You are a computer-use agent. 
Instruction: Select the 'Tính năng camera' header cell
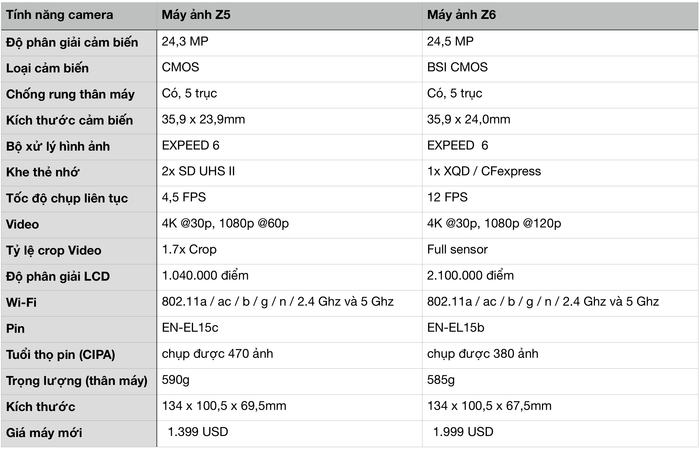coord(79,15)
